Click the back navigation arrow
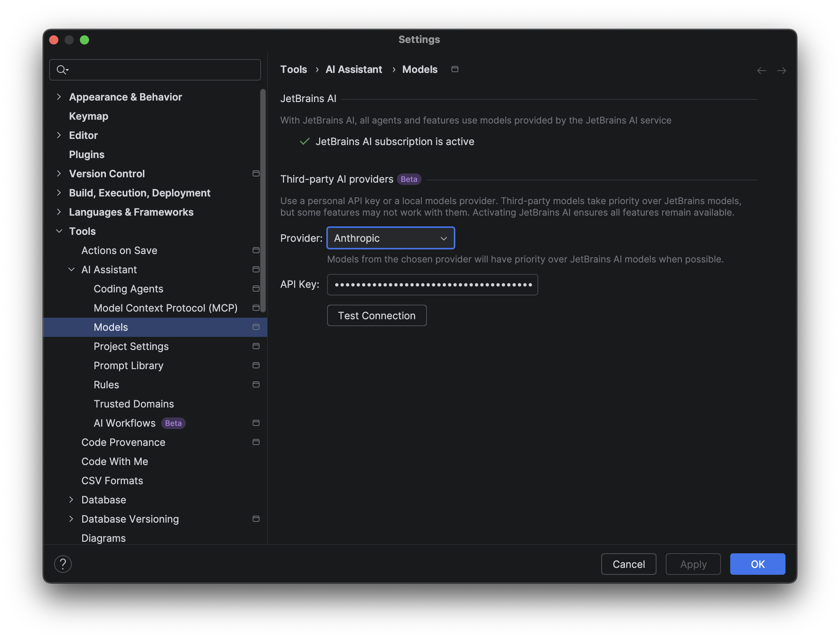 [x=761, y=71]
